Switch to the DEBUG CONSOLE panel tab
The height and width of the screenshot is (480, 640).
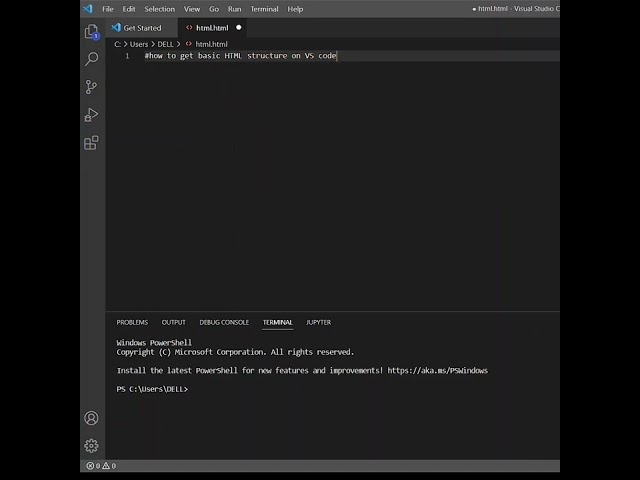(x=224, y=322)
